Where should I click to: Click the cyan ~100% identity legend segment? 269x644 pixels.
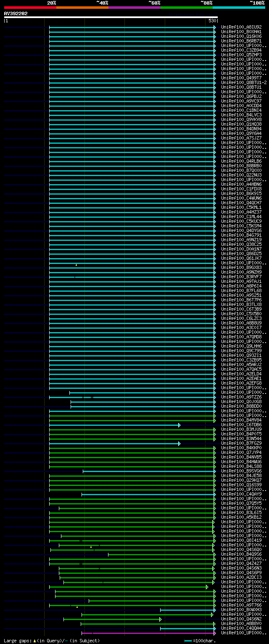point(238,8)
